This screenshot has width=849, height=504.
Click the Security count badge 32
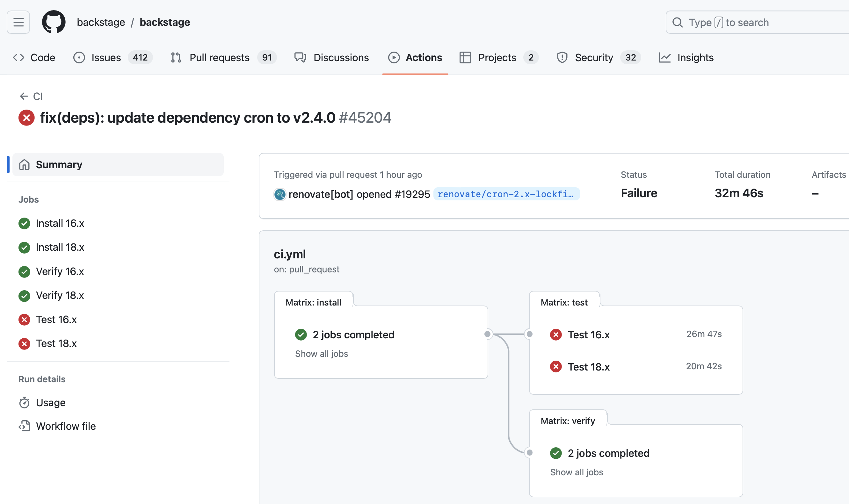[631, 57]
